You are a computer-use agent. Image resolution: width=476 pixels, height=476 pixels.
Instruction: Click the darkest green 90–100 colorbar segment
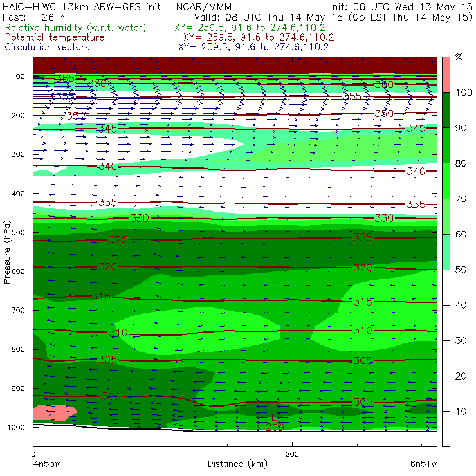point(446,110)
